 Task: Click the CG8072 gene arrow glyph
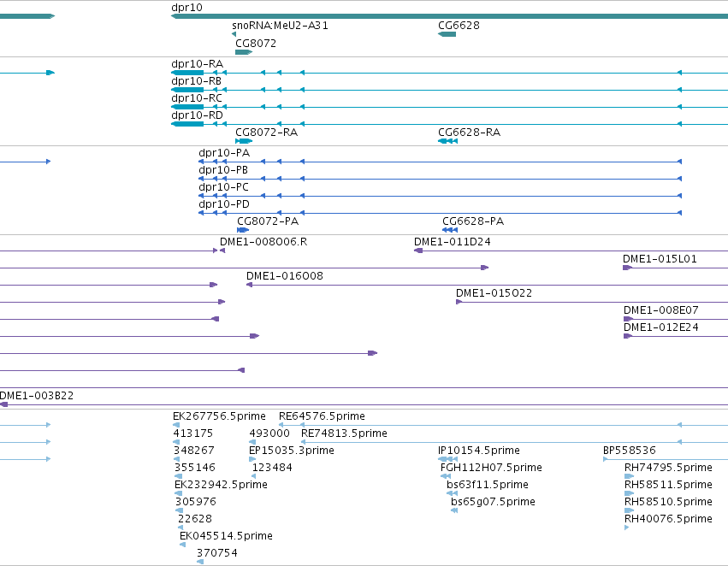point(244,52)
